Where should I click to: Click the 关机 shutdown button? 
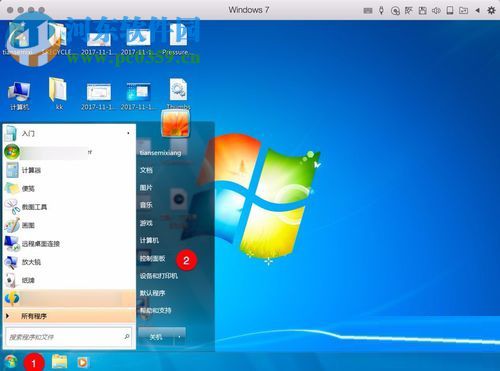pyautogui.click(x=156, y=337)
